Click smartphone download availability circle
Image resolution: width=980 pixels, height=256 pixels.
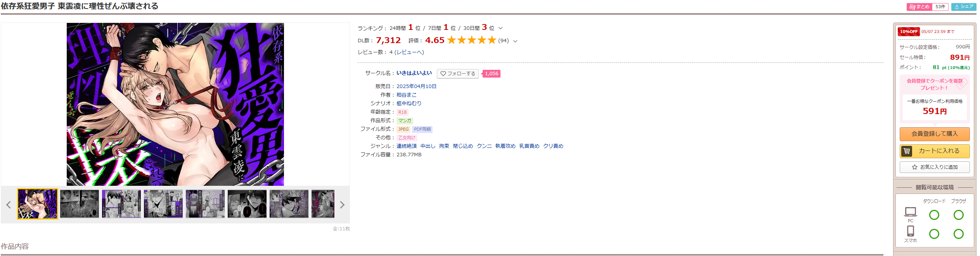point(934,234)
